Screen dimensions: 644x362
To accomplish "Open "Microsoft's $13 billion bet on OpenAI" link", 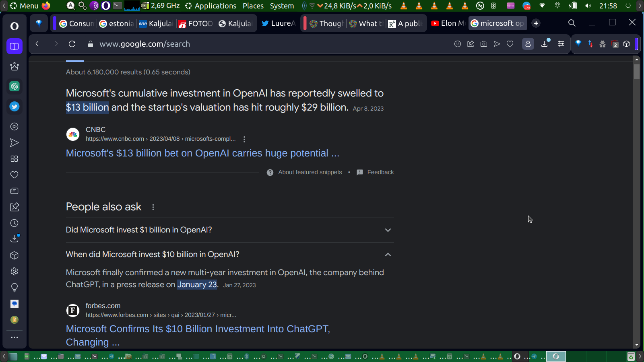I will (202, 153).
